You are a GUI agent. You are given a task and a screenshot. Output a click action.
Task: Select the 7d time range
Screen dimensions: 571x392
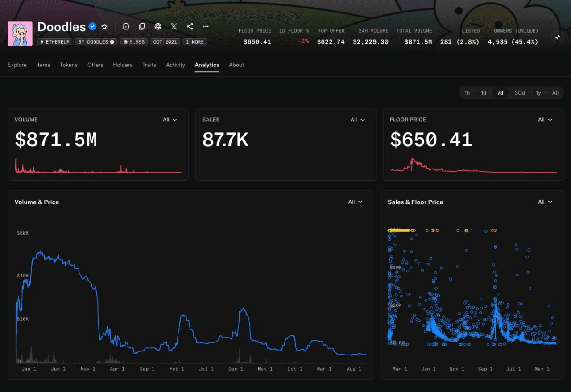pyautogui.click(x=501, y=93)
